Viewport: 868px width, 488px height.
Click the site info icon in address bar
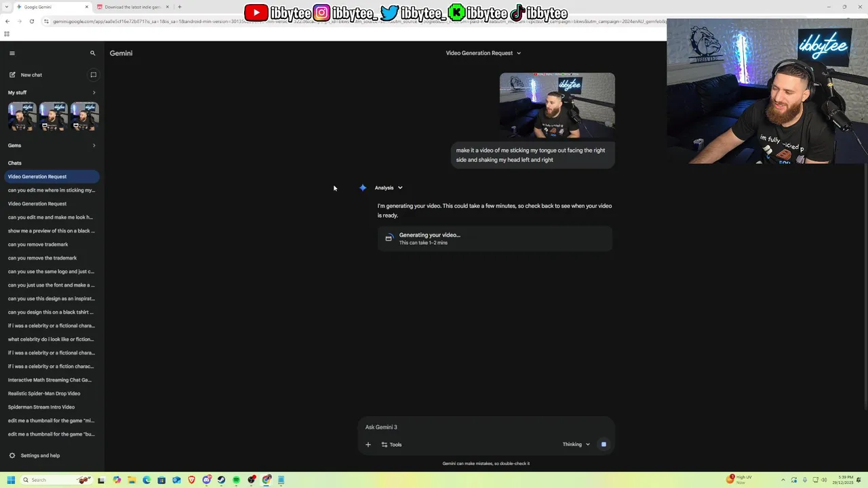coord(46,21)
